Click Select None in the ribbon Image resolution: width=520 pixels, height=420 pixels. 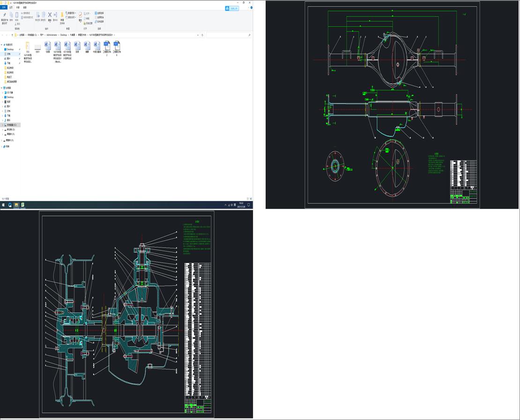click(99, 17)
